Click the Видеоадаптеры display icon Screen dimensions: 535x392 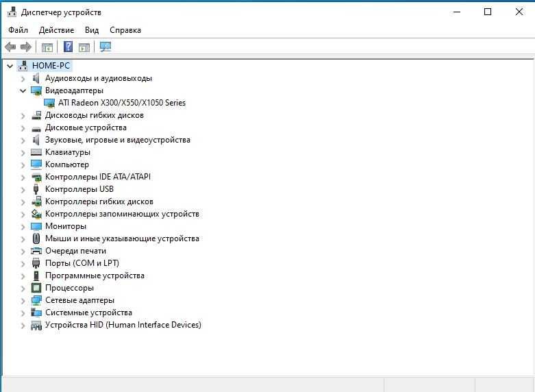(x=36, y=91)
